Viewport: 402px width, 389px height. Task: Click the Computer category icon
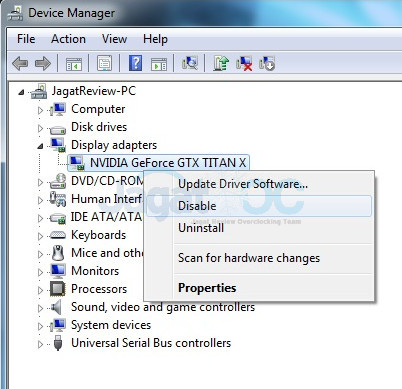[57, 109]
